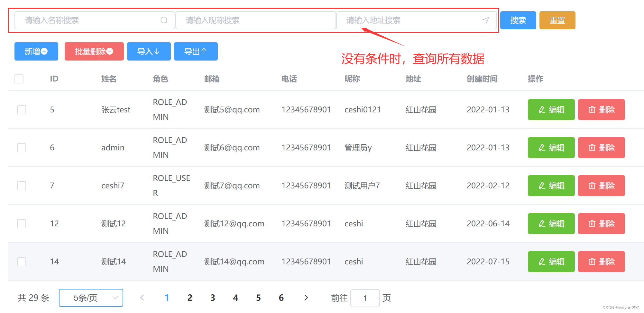Click nickname cell 管理员y
The image size is (644, 313).
coord(358,148)
